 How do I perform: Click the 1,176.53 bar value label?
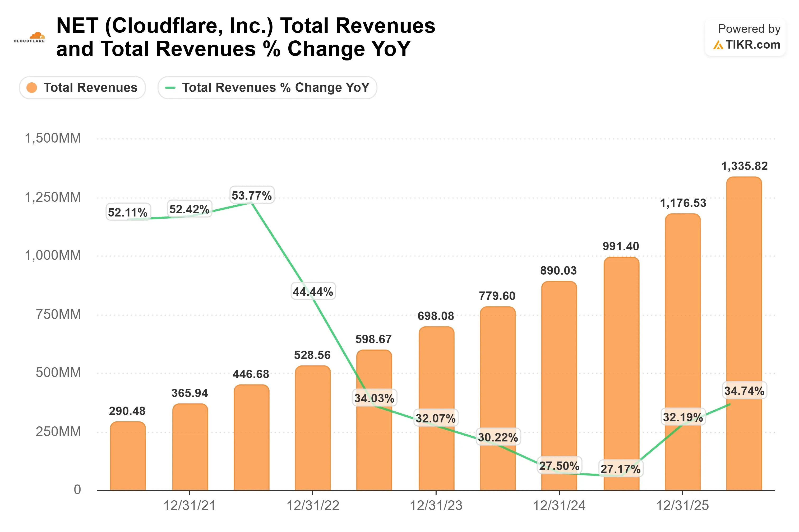683,203
